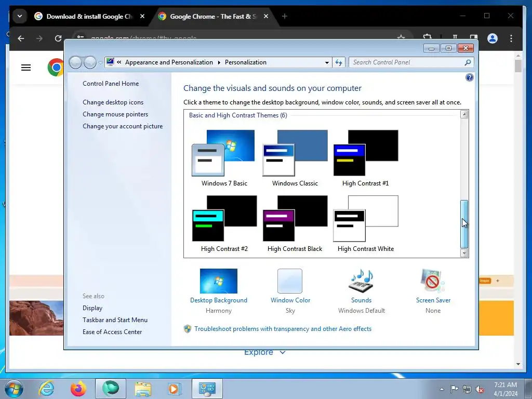The width and height of the screenshot is (532, 399).
Task: Click the address bar chevron before Appearance
Action: 119,62
